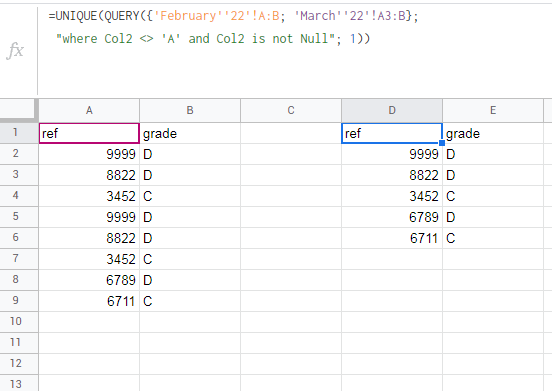Select row 11 header

tap(19, 343)
